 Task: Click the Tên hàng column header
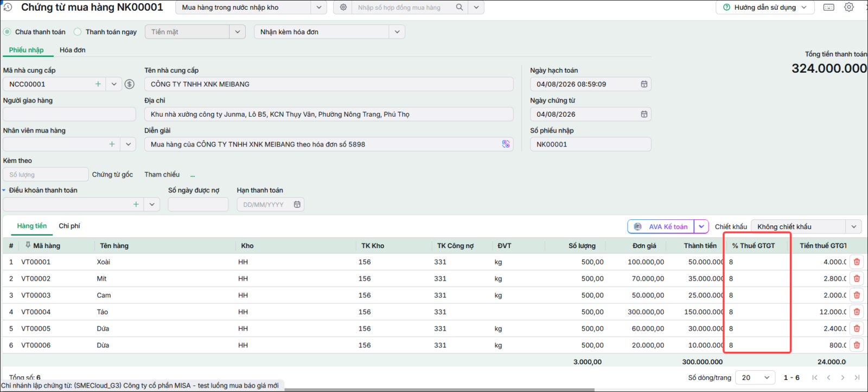tap(114, 245)
